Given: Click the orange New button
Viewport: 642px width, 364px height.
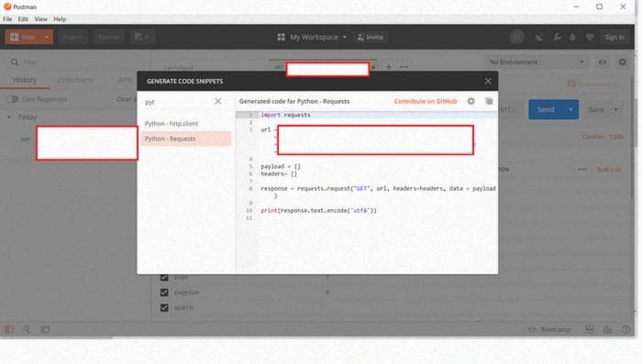Looking at the screenshot, I should (x=23, y=37).
